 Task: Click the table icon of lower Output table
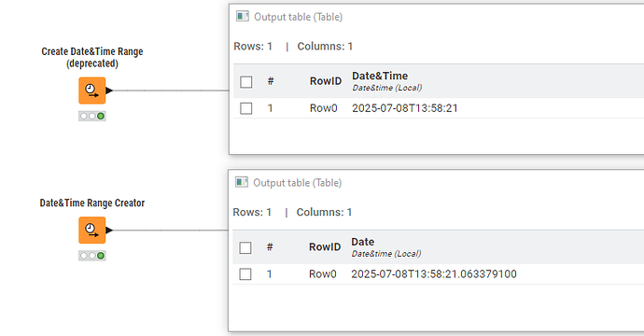click(242, 182)
